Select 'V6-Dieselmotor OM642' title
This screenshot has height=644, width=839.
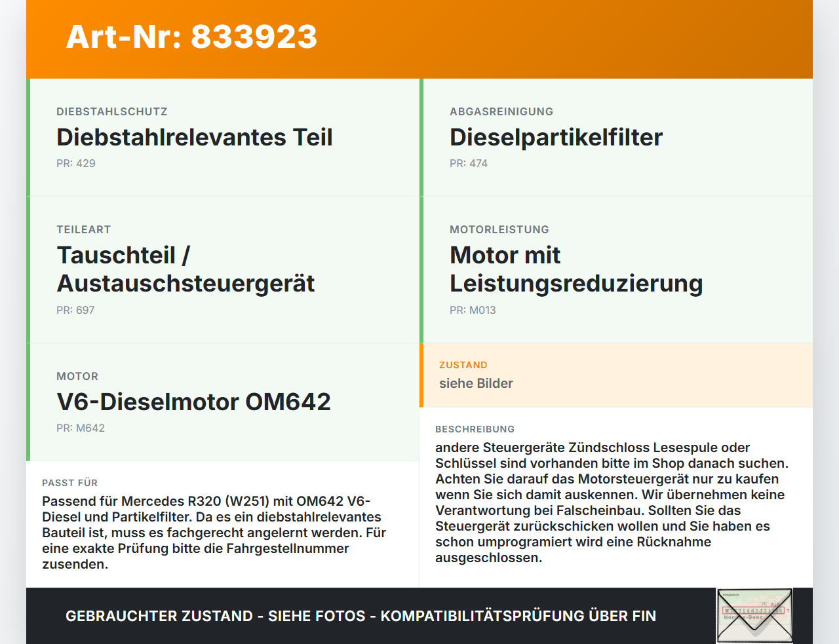coord(193,402)
